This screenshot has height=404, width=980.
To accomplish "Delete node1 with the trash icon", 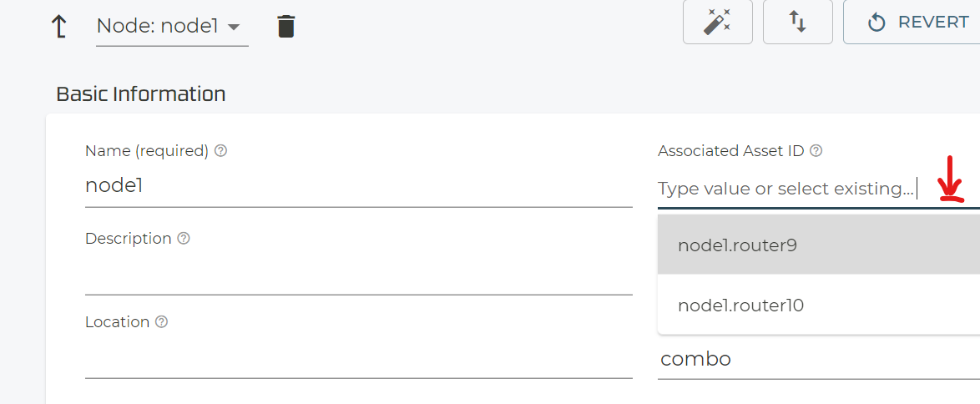I will pos(285,27).
